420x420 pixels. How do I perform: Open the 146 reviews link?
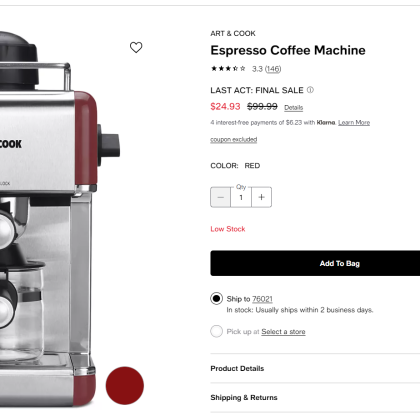pyautogui.click(x=273, y=69)
